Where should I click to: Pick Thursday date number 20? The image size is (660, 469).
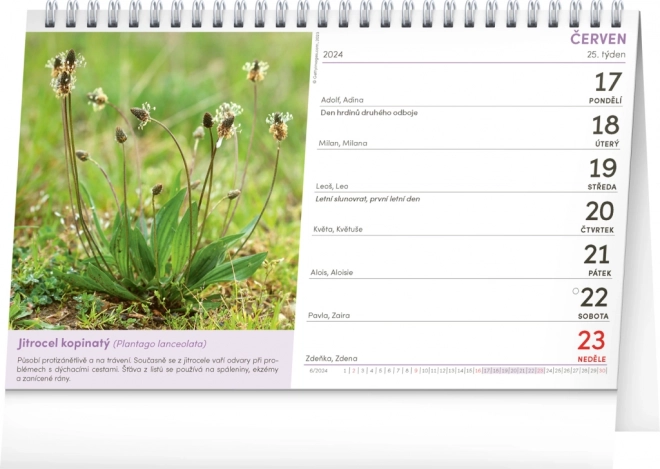pyautogui.click(x=599, y=211)
